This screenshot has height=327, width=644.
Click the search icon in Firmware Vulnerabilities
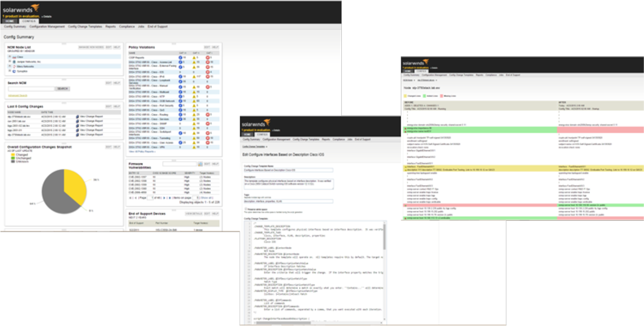coord(200,163)
